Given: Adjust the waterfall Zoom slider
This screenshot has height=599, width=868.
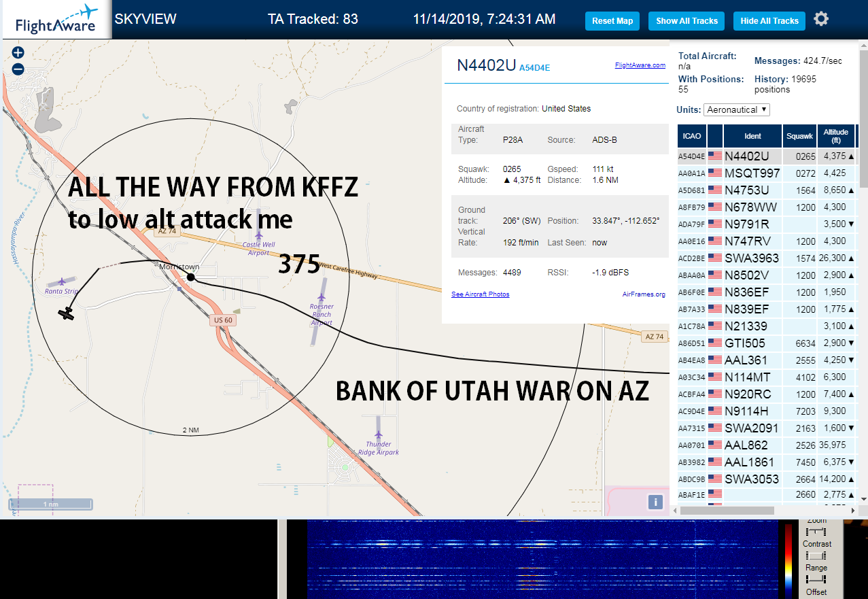Looking at the screenshot, I should coord(815,531).
